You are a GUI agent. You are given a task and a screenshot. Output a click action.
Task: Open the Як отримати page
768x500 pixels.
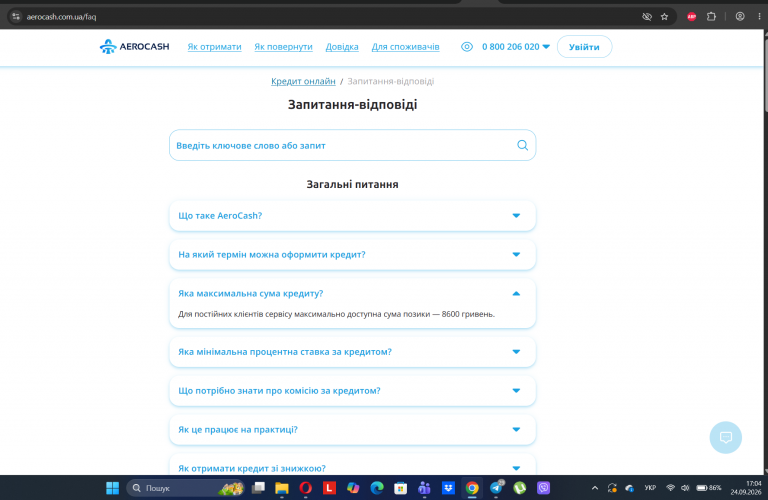pos(214,47)
